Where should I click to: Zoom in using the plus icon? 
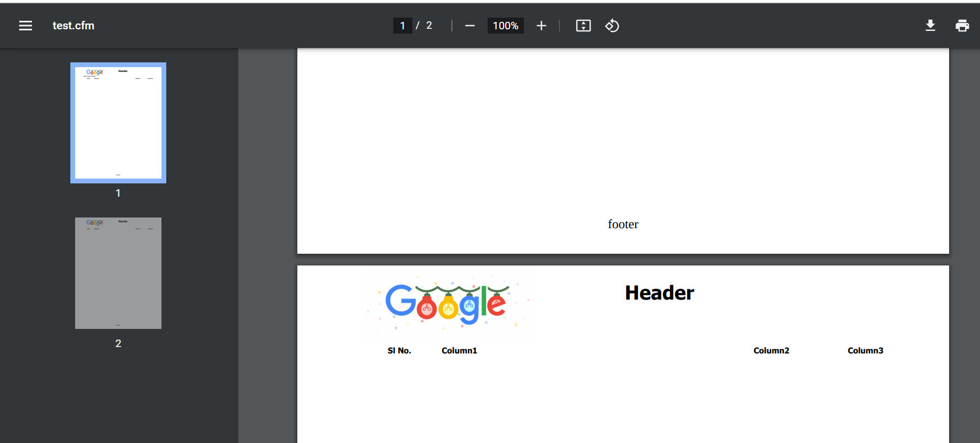(541, 26)
